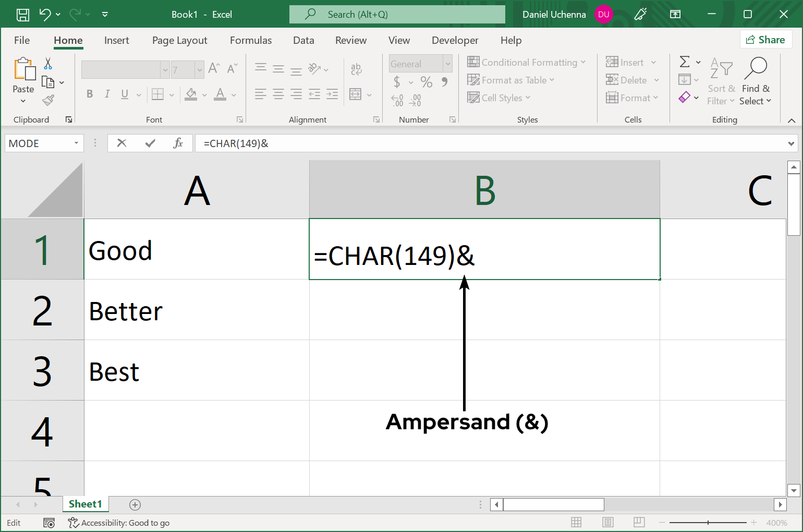Open the Paste options dropdown arrow
Screen dimensions: 803x532
23,101
